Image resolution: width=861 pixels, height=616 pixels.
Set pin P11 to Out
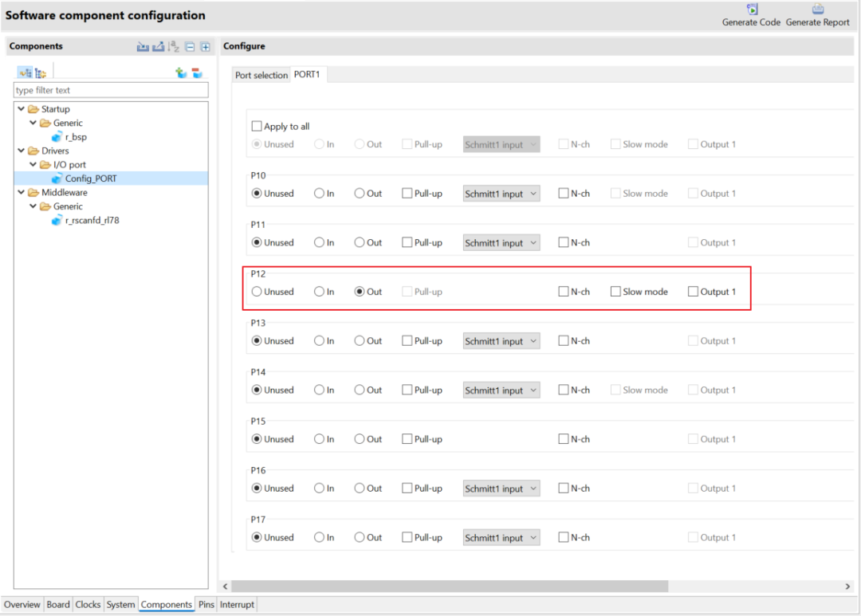(359, 243)
